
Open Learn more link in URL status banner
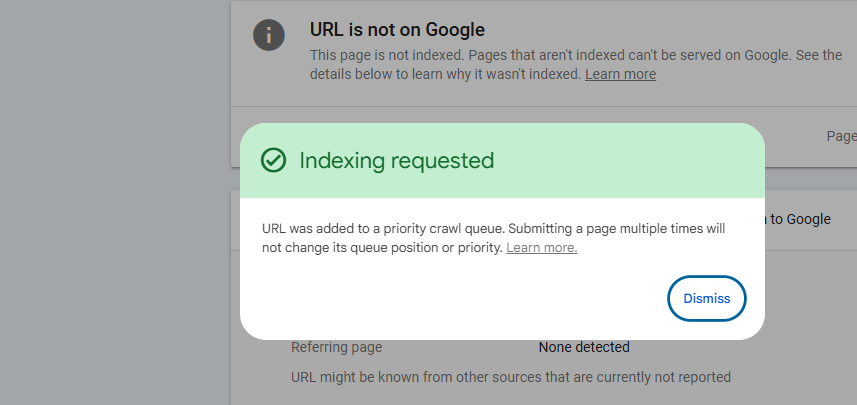[x=620, y=74]
